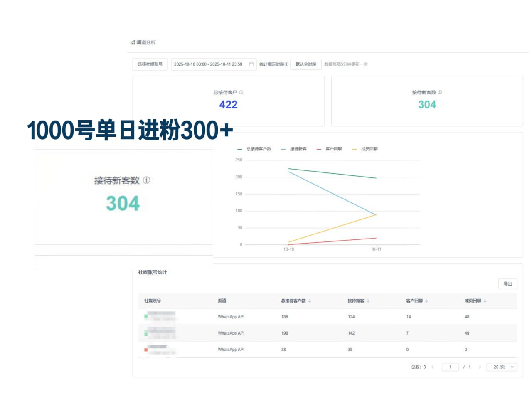
Task: Open the date range picker 2025-10-10 to 2025-10-11
Action: pos(208,64)
